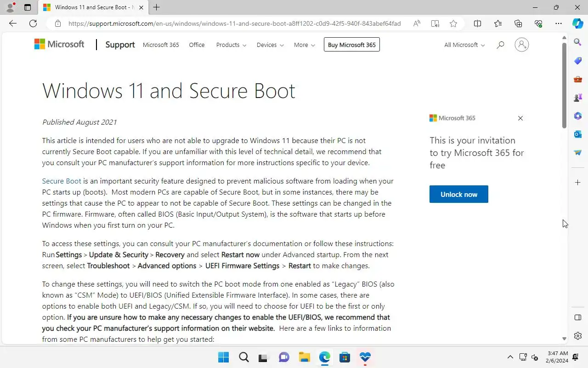Click the Published August 2021 text
This screenshot has height=368, width=588.
tap(79, 122)
